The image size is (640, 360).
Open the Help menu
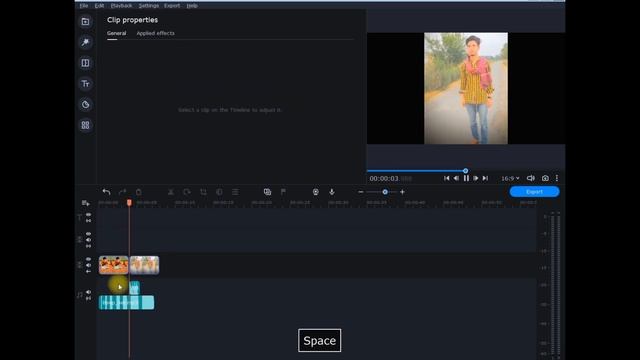(192, 6)
